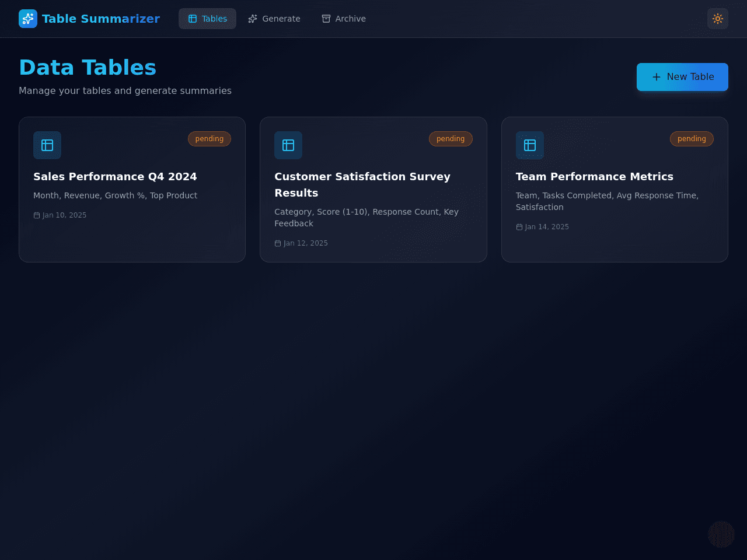Toggle the light/dark theme sun button
The width and height of the screenshot is (747, 560).
(718, 19)
